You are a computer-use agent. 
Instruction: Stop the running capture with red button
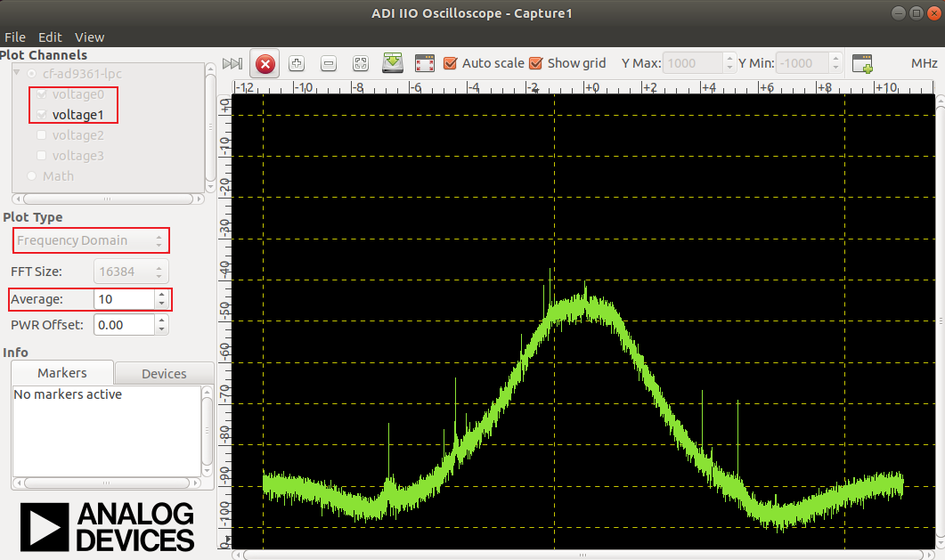tap(265, 64)
